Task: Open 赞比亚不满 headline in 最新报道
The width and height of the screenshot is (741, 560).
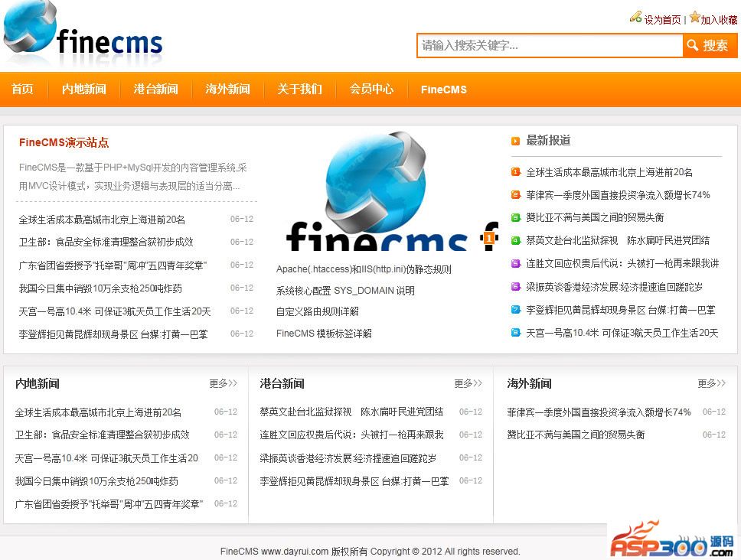Action: pyautogui.click(x=595, y=217)
